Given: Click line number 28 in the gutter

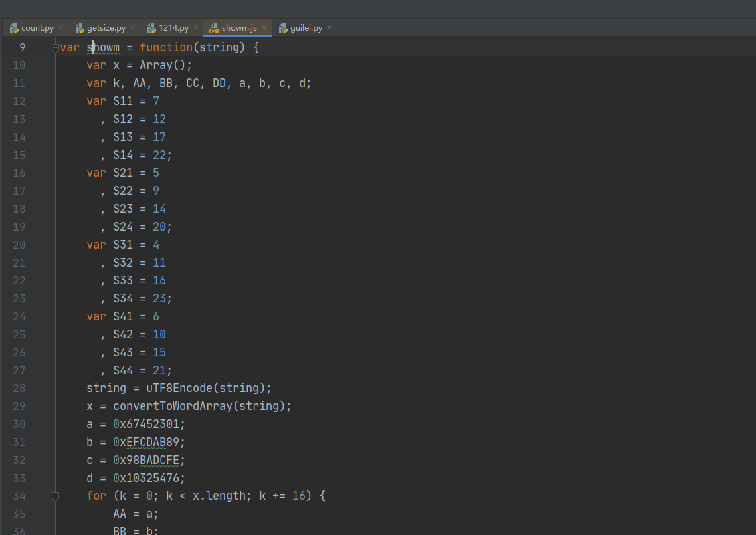Looking at the screenshot, I should coord(19,388).
